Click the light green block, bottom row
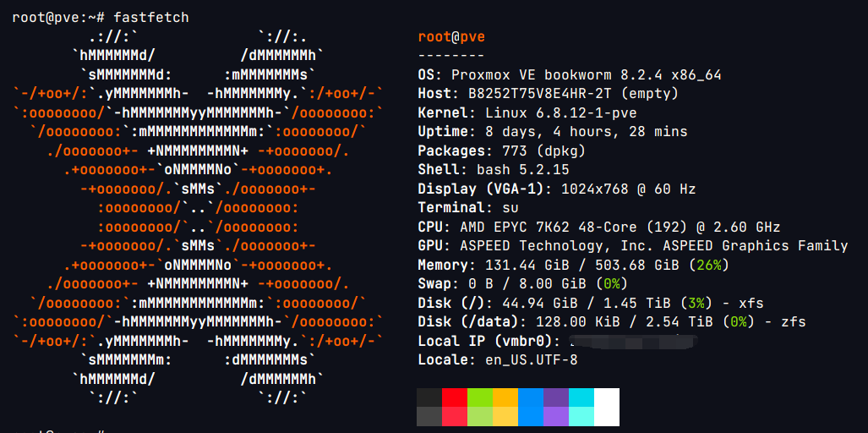 pos(480,416)
